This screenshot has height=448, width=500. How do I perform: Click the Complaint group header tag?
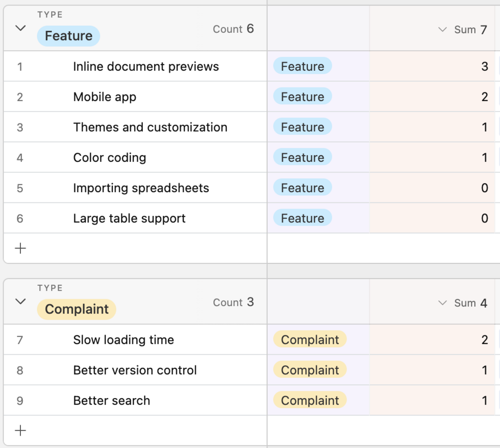(x=77, y=309)
